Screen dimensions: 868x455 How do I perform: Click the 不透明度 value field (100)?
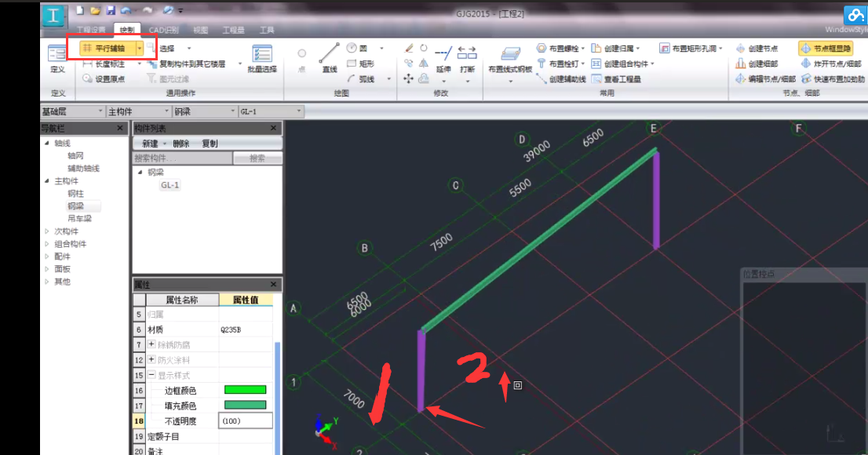tap(246, 420)
